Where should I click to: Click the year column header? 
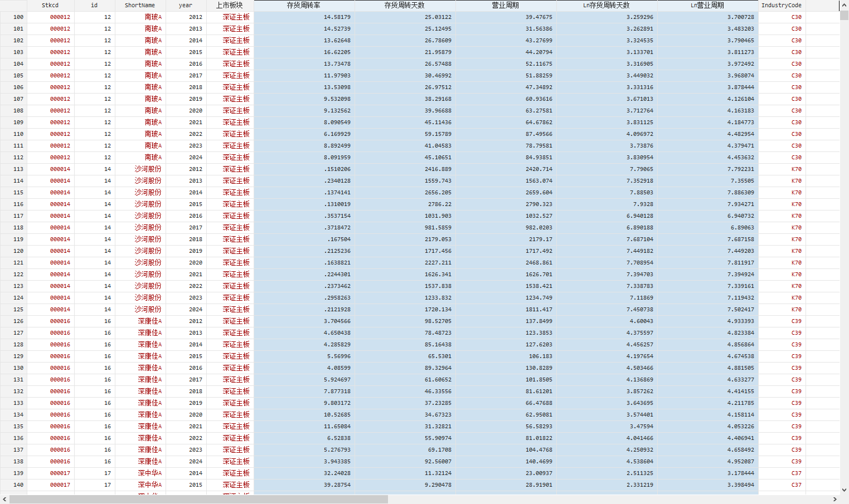tap(186, 5)
